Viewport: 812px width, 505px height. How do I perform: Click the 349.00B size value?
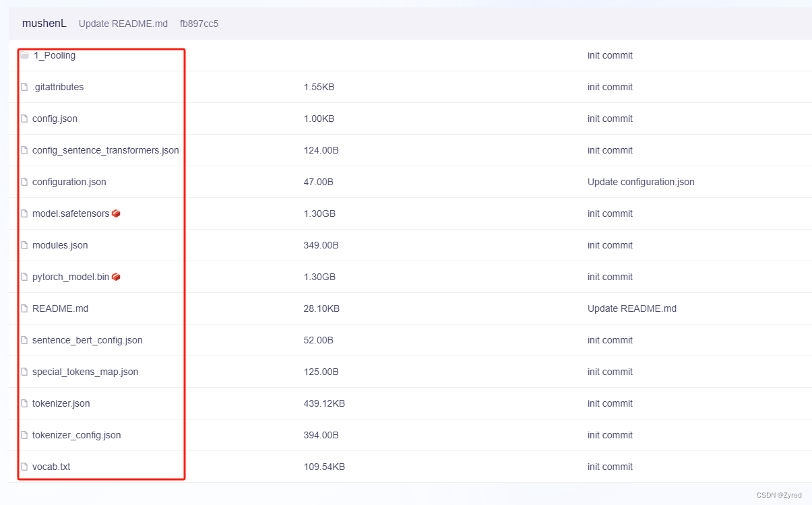[x=321, y=245]
